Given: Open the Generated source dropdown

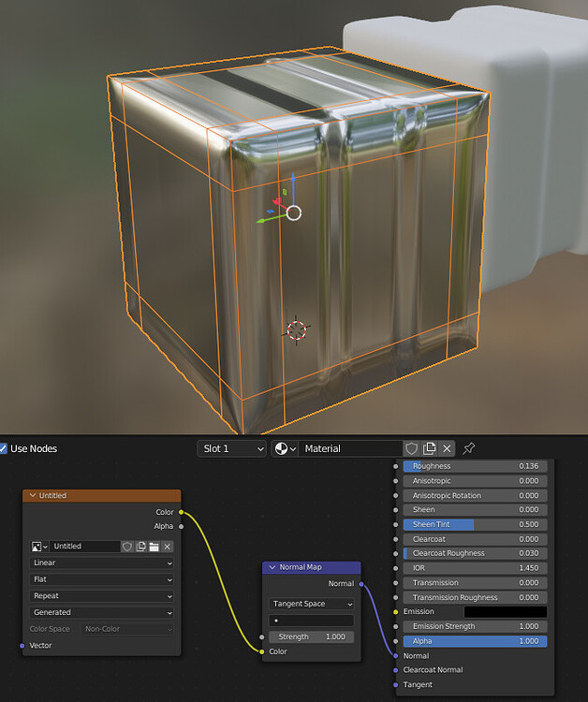Looking at the screenshot, I should tap(102, 612).
